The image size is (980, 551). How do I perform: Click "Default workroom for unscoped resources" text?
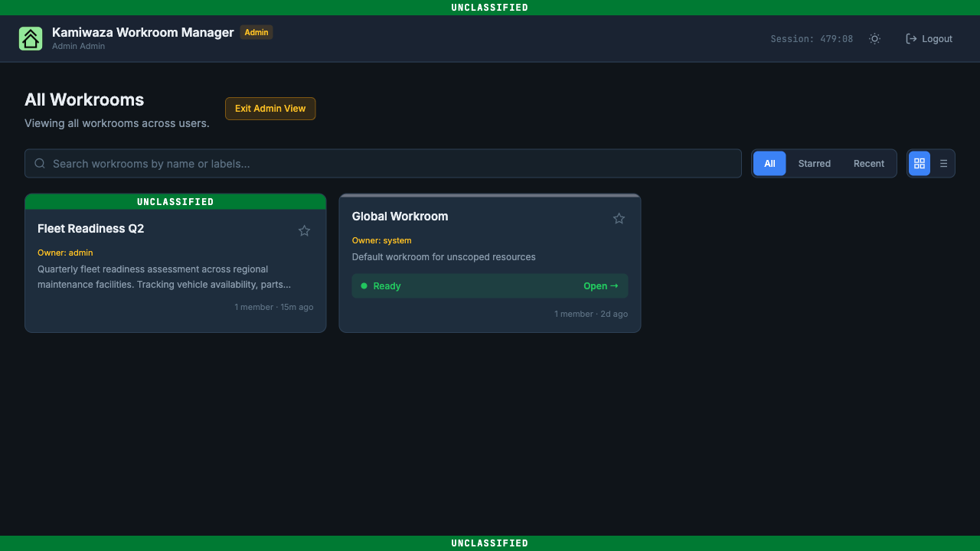click(443, 256)
